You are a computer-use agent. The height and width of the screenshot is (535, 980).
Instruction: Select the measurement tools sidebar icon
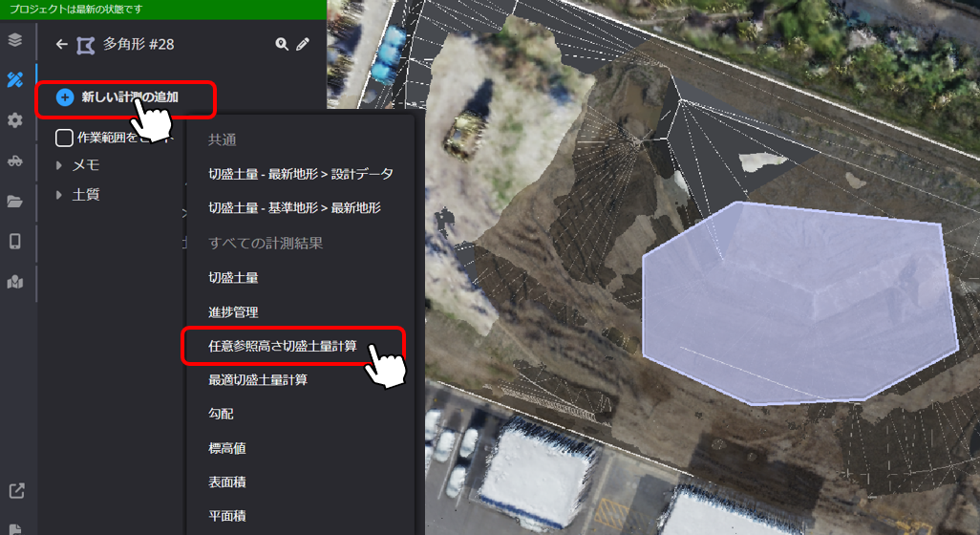[x=15, y=79]
